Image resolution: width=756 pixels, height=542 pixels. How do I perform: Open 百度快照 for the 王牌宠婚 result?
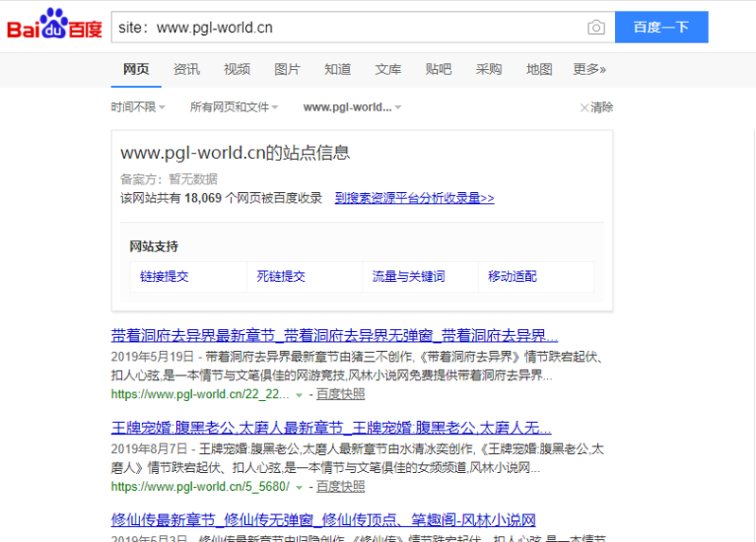341,486
